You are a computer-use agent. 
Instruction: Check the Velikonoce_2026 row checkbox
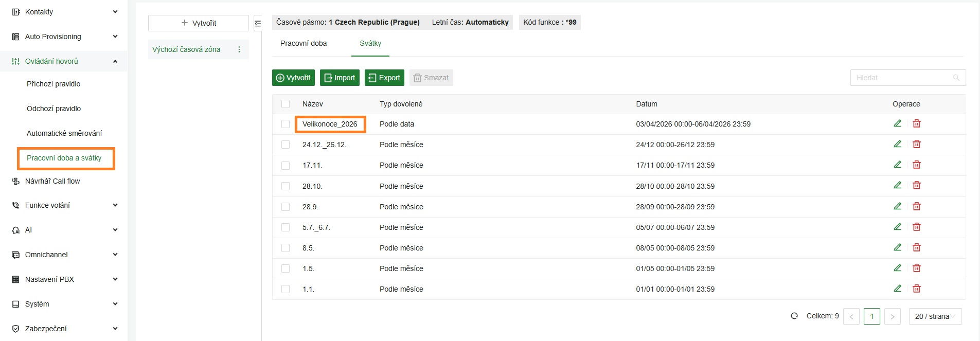(x=286, y=124)
